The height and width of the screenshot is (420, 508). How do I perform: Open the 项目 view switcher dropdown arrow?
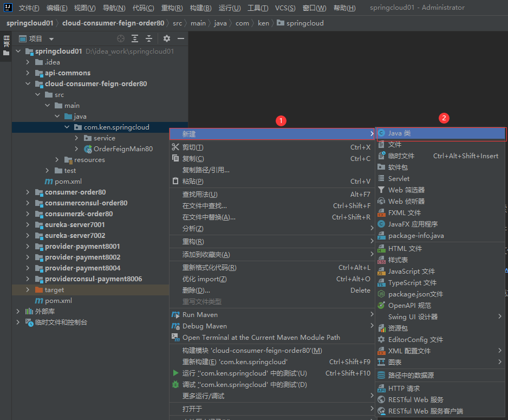pyautogui.click(x=51, y=38)
